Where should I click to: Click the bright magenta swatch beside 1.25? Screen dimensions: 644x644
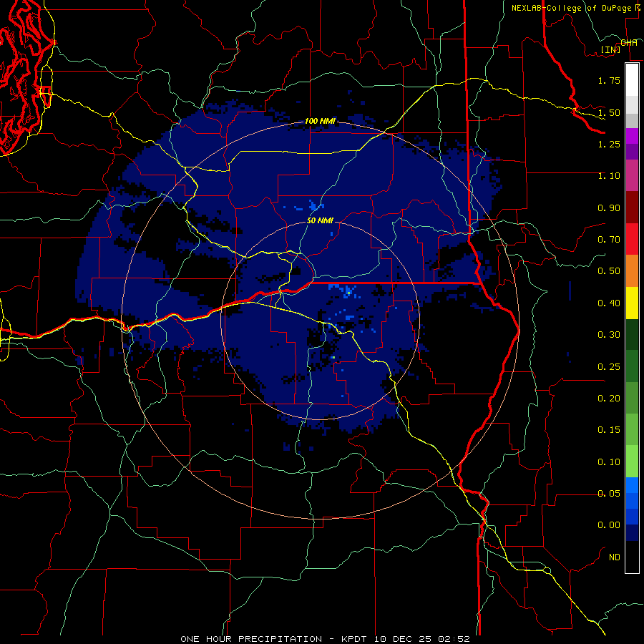pyautogui.click(x=632, y=136)
